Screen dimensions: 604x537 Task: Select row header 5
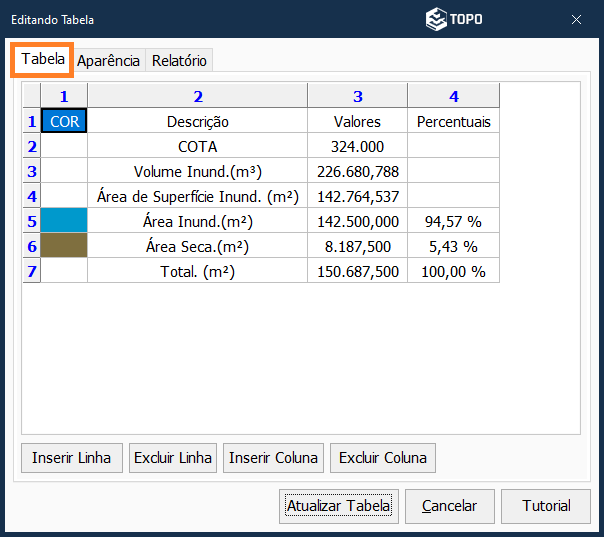32,221
